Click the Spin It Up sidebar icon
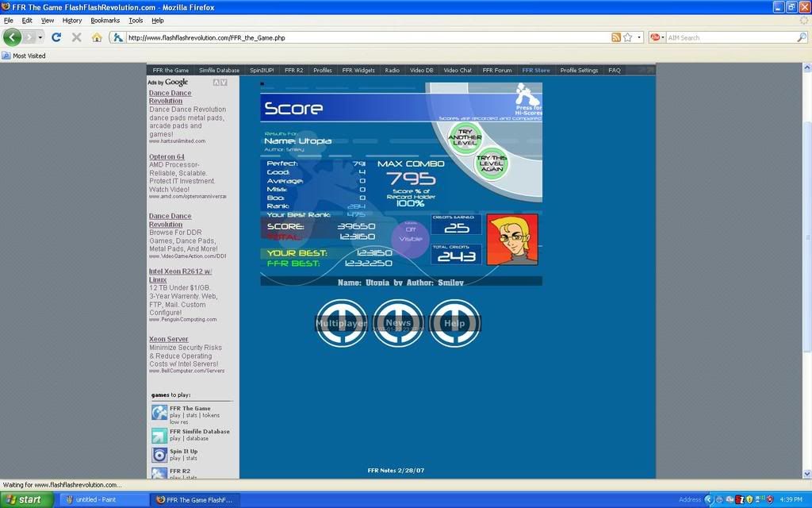Viewport: 812px width, 508px height. (x=159, y=455)
